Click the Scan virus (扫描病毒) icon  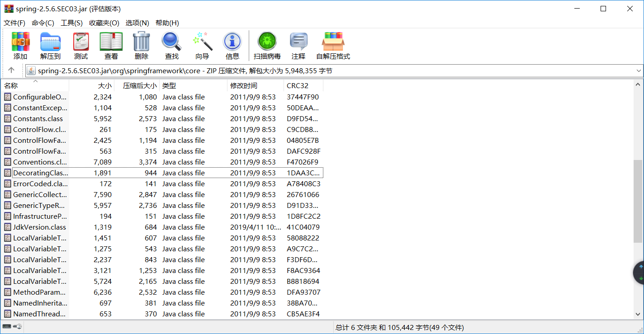(267, 42)
